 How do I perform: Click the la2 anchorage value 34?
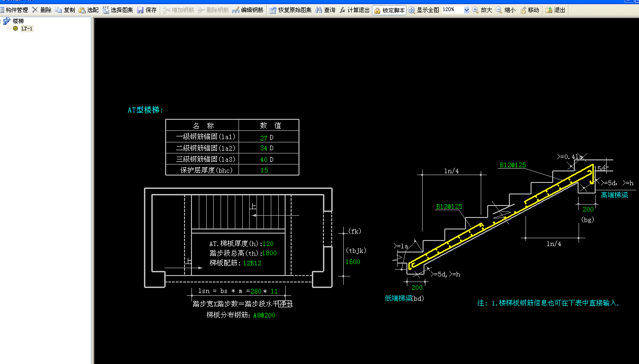pyautogui.click(x=263, y=148)
